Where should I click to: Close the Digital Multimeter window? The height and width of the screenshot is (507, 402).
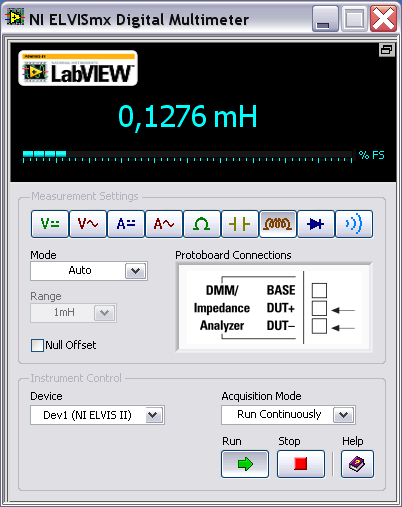tap(383, 19)
